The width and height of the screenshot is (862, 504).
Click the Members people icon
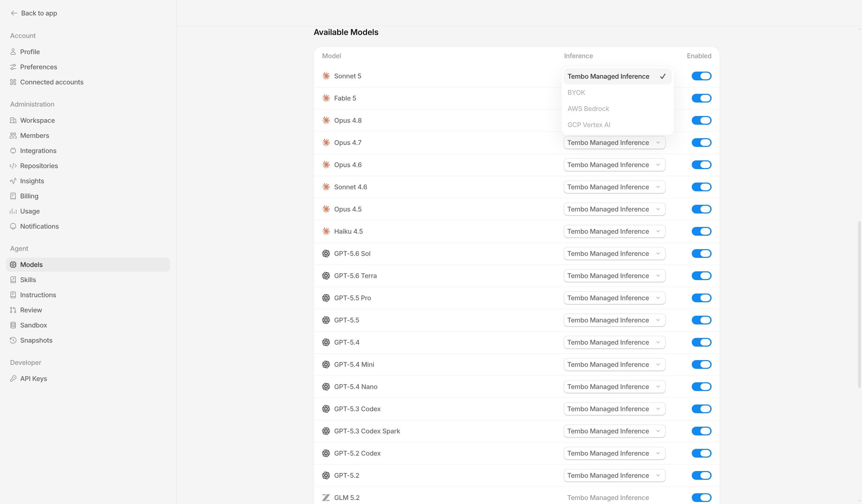pyautogui.click(x=13, y=135)
